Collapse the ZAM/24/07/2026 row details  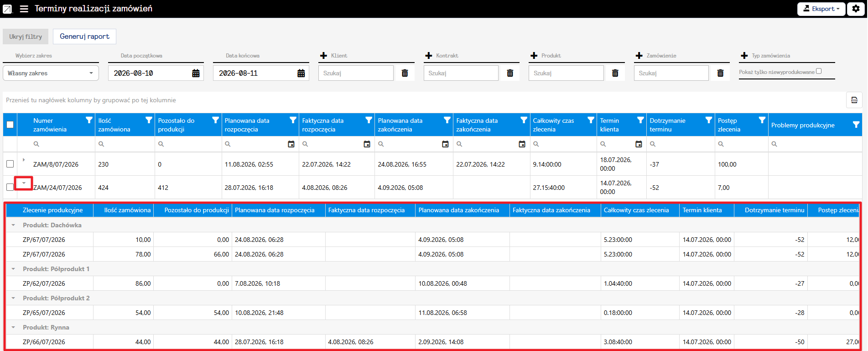coord(24,183)
